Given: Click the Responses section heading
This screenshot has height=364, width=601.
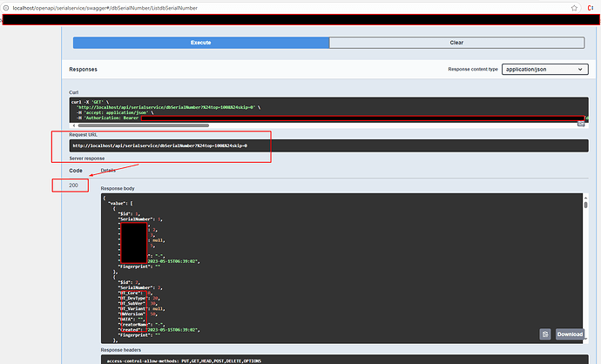Looking at the screenshot, I should pos(84,69).
